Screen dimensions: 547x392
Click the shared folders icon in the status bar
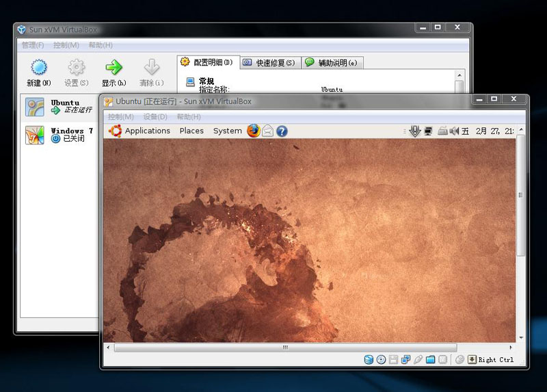click(431, 360)
